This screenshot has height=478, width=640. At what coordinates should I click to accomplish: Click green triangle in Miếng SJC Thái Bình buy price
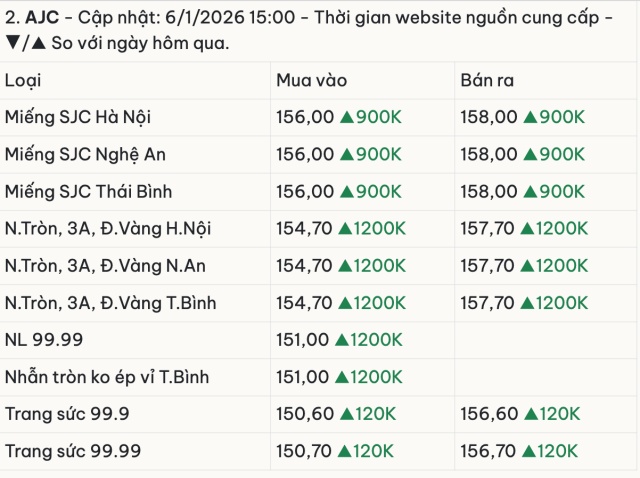point(347,192)
